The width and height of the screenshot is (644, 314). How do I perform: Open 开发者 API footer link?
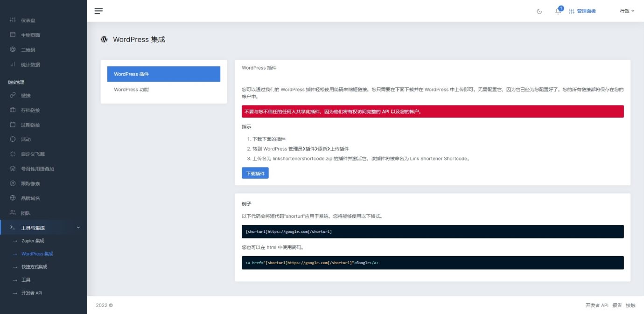597,305
